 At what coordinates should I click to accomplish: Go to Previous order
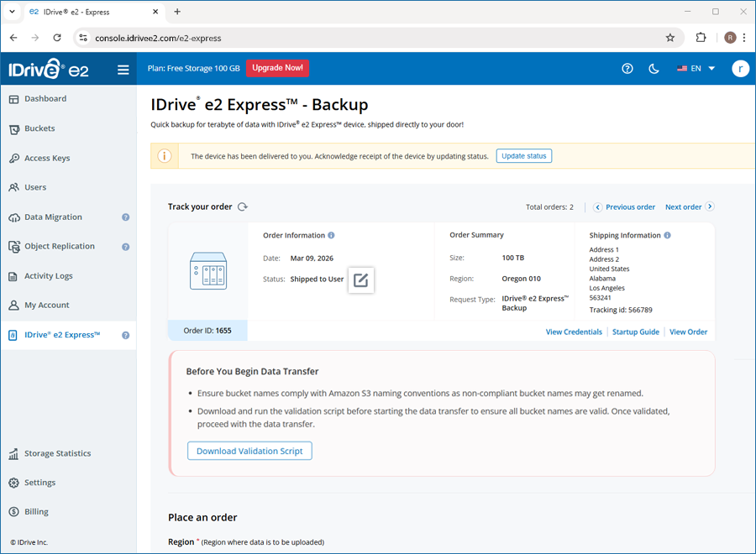click(624, 207)
